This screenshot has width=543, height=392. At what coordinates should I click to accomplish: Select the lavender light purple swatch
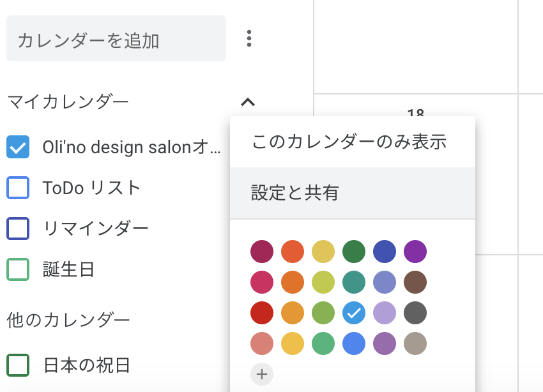click(x=385, y=313)
